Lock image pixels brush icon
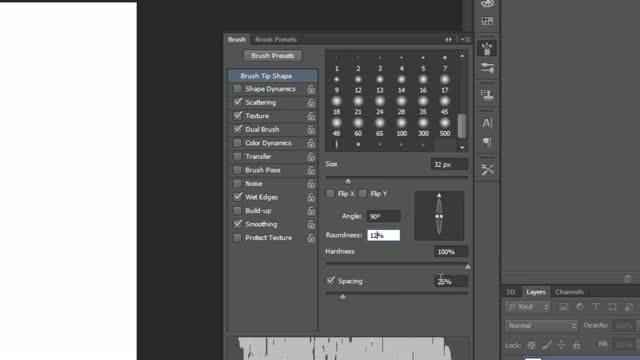Screen dimensions: 640x360 pyautogui.click(x=547, y=345)
